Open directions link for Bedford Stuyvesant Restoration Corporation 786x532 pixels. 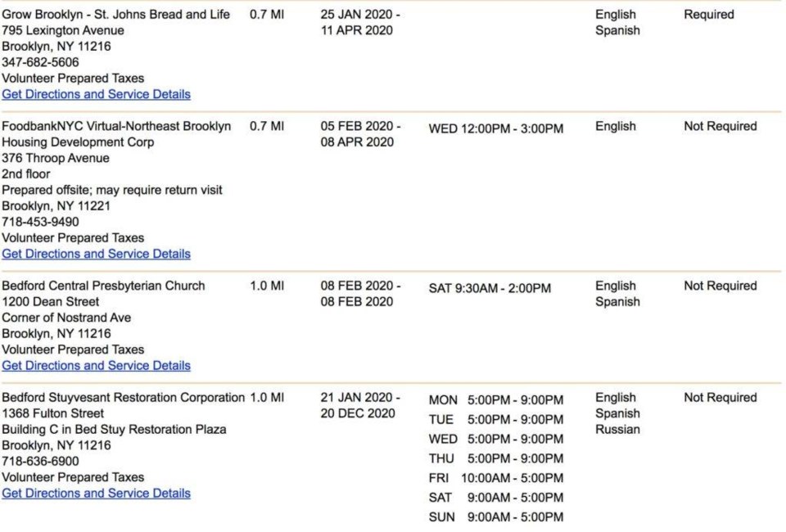pyautogui.click(x=97, y=494)
